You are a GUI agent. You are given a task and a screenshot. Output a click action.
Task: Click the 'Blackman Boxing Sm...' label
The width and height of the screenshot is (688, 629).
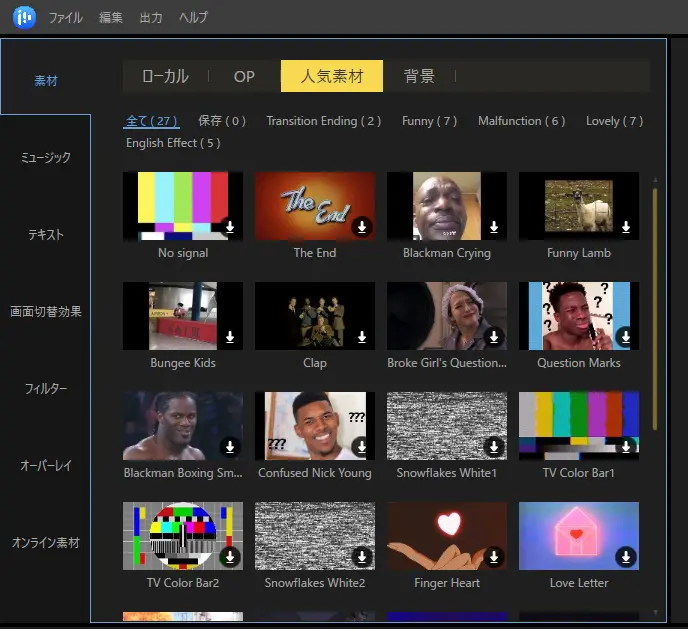tap(183, 473)
